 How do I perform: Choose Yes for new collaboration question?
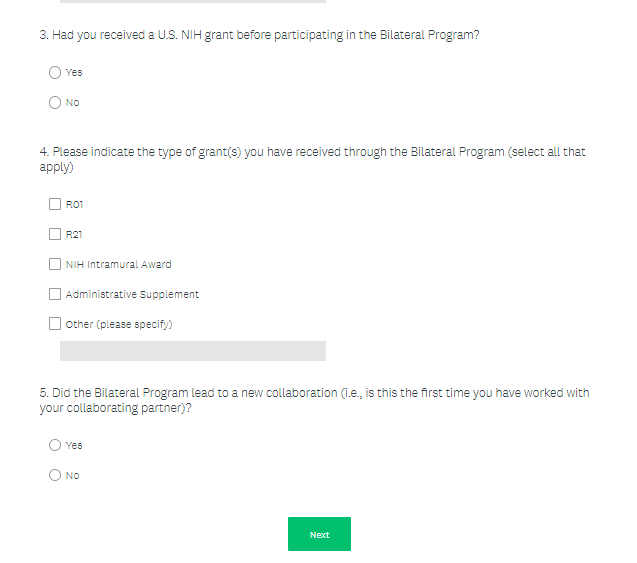pyautogui.click(x=55, y=445)
